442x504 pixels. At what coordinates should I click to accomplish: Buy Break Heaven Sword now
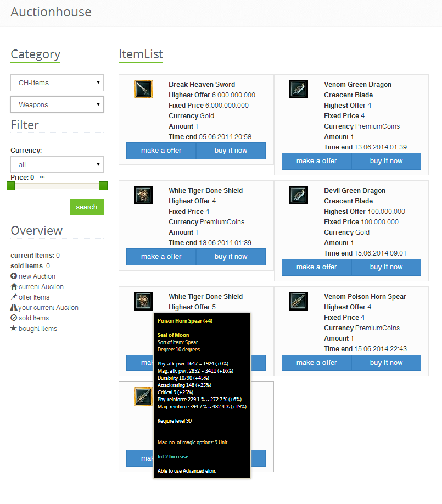[x=231, y=151]
